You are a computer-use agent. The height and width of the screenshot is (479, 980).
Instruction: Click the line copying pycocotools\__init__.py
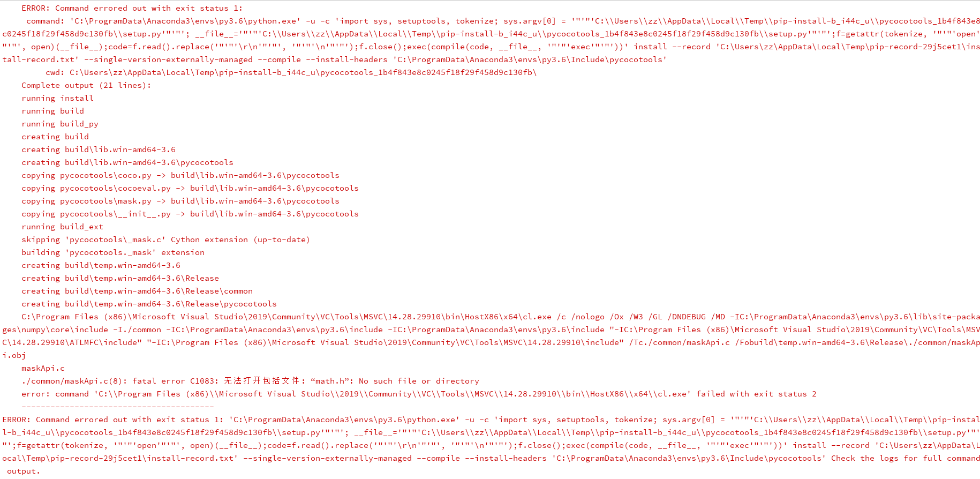point(190,214)
